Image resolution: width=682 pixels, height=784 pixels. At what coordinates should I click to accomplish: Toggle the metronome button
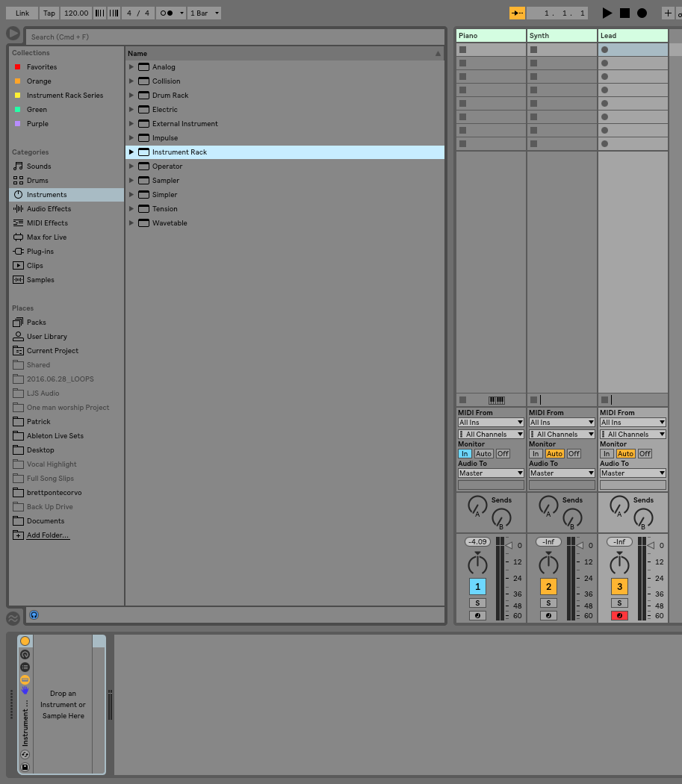[167, 13]
